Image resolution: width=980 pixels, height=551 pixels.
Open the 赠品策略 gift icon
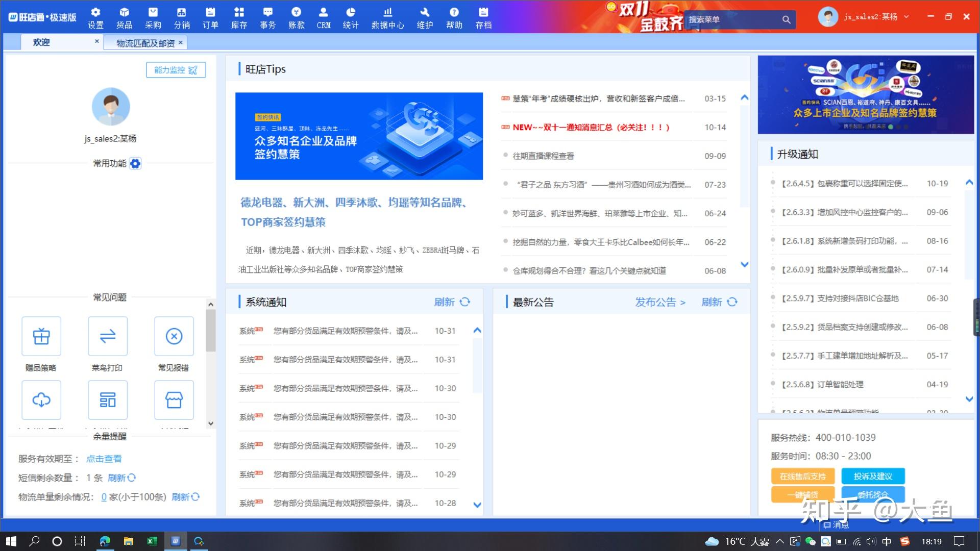[x=41, y=336]
